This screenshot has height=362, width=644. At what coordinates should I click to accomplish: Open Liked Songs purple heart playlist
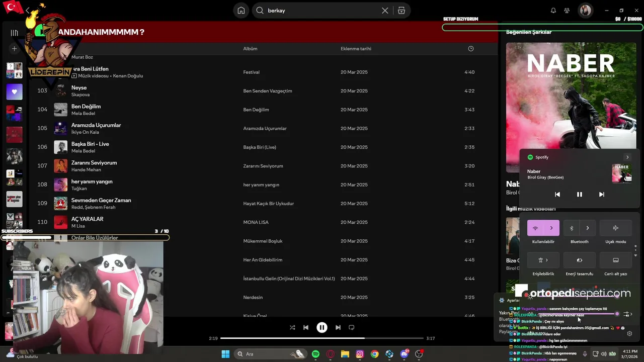tap(14, 92)
